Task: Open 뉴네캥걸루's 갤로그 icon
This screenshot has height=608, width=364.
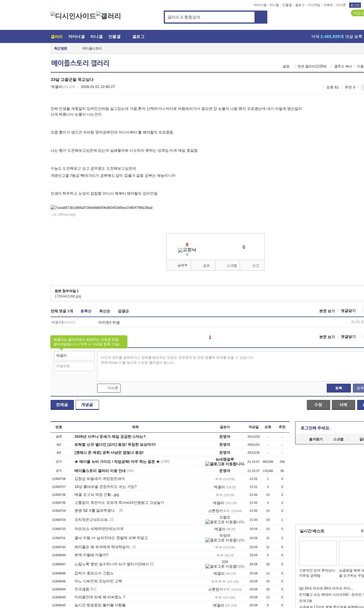Action: pos(225,464)
